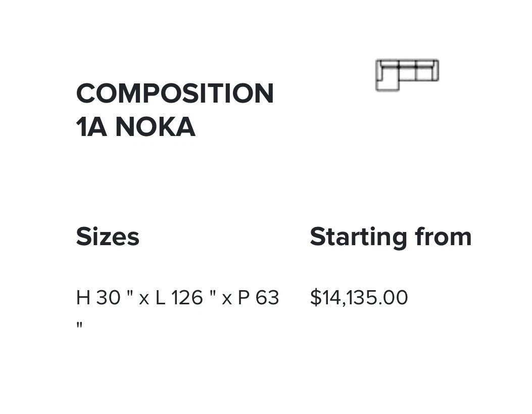
Task: Click the right armrest of the sofa diagram
Action: click(437, 71)
